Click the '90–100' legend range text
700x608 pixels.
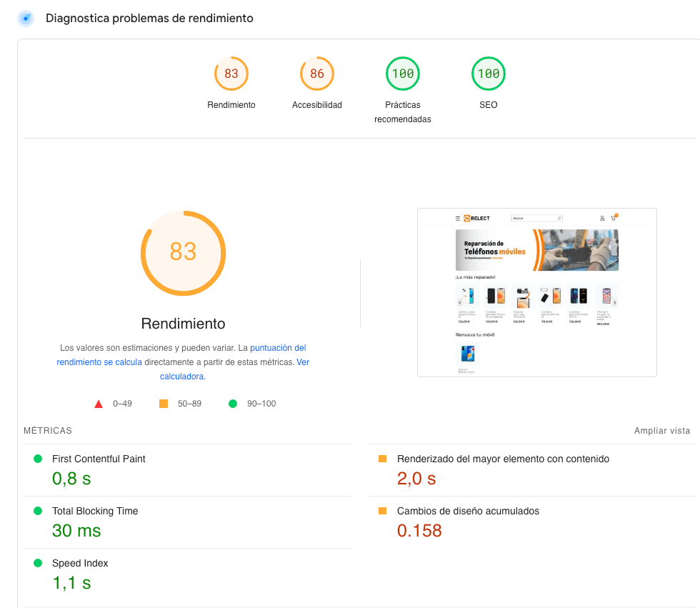tap(261, 404)
